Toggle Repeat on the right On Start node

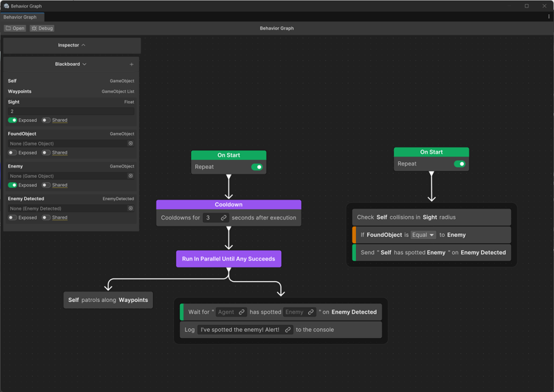460,163
